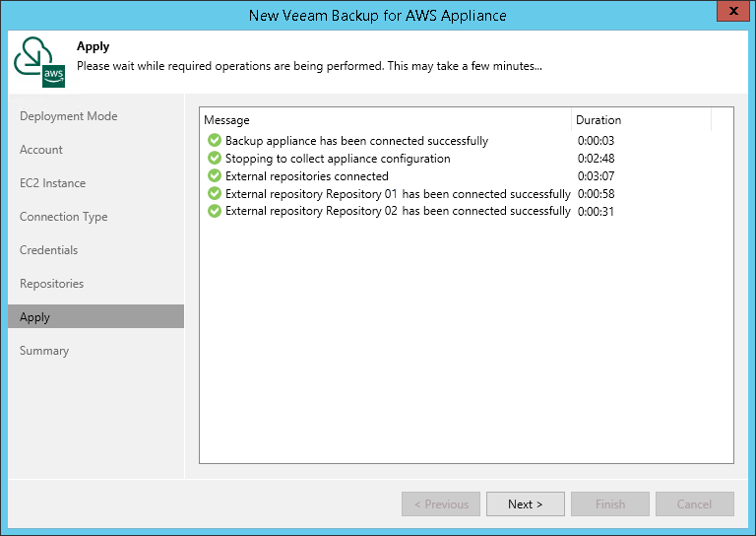
Task: Click the AWS cloud wizard icon
Action: pos(39,63)
